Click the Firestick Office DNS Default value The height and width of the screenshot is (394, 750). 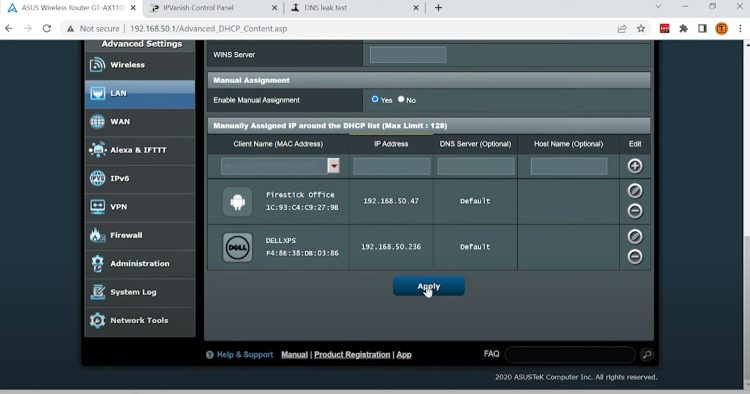[x=475, y=201]
